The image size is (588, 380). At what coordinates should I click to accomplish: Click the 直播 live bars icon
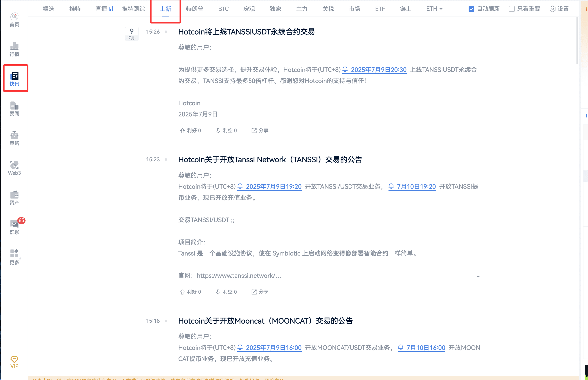click(111, 9)
